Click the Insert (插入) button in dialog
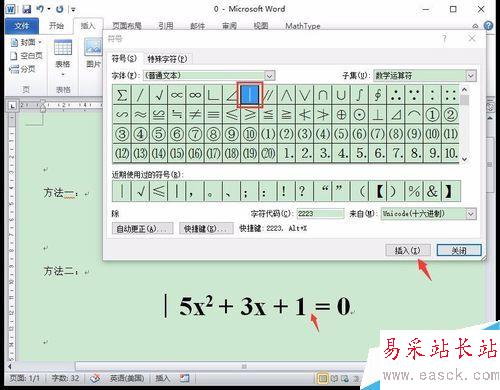500x390 pixels. click(x=408, y=250)
